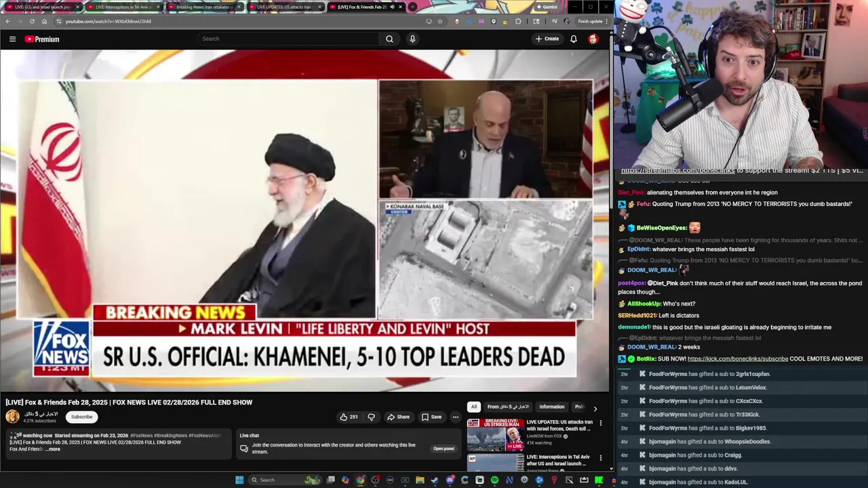Open the YouTube account avatar menu
The width and height of the screenshot is (868, 488).
593,39
